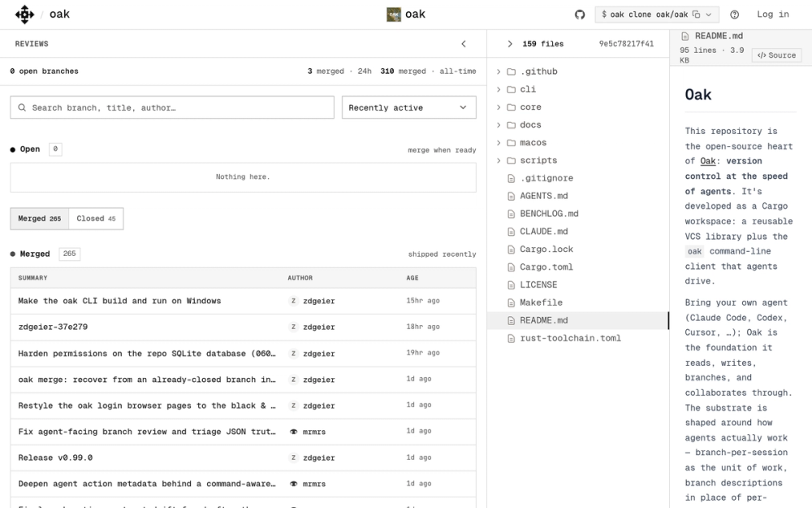Expand the 159 files panel chevron
Screen dimensions: 812x508
pyautogui.click(x=510, y=44)
